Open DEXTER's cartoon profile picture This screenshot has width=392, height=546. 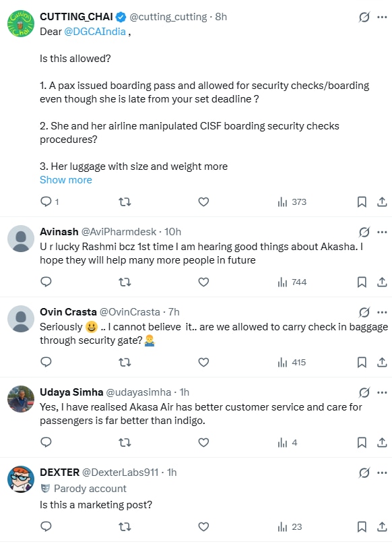[x=21, y=479]
